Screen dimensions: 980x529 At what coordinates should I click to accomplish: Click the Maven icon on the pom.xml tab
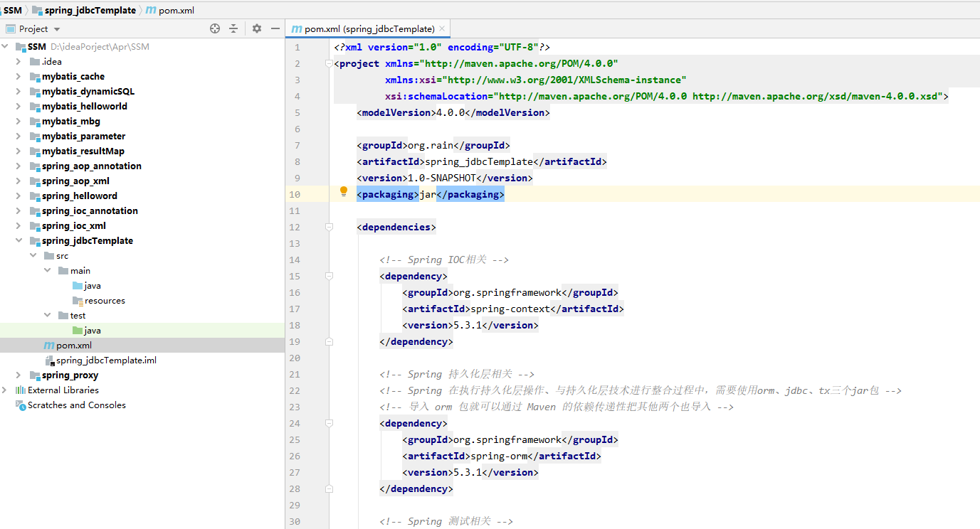coord(297,29)
